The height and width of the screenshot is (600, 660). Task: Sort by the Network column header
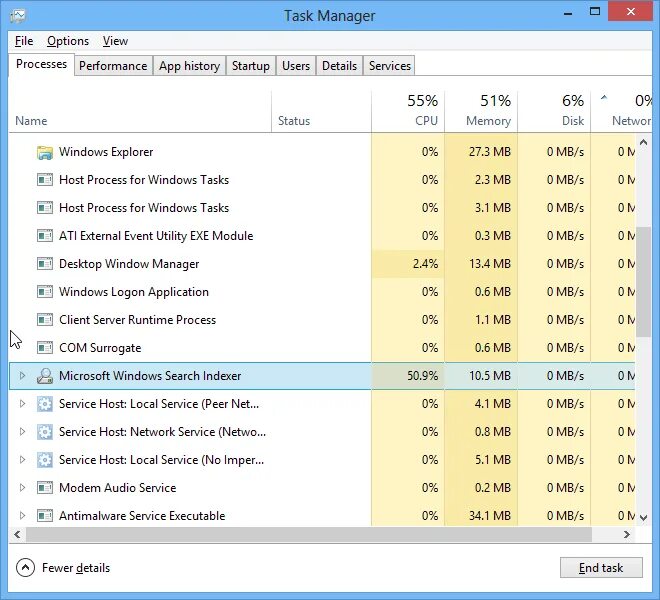(622, 112)
